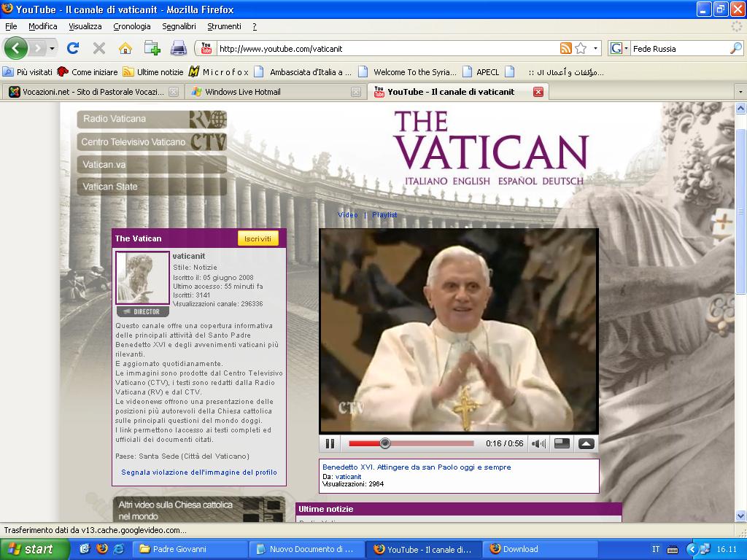747x560 pixels.
Task: Reload the page with the refresh icon
Action: (x=73, y=48)
